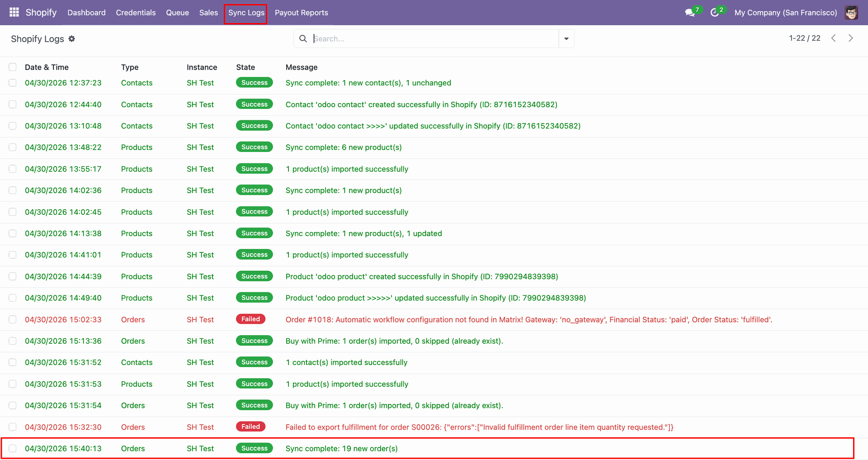Sort by Instance column header

[x=202, y=67]
